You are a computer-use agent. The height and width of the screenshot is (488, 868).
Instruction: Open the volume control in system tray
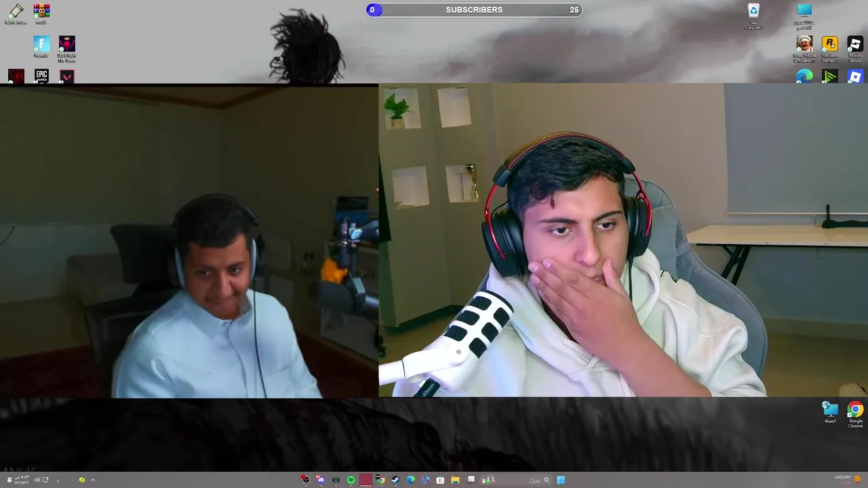tap(37, 480)
